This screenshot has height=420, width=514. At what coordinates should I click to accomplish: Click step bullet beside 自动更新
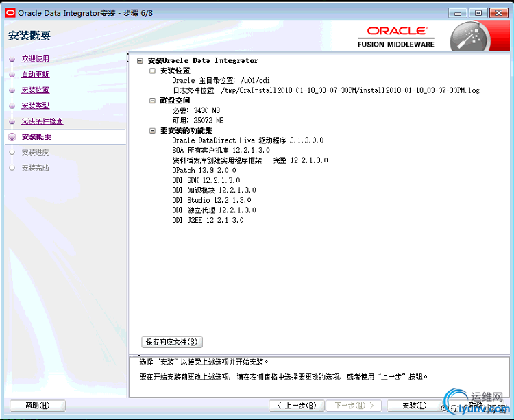12,75
